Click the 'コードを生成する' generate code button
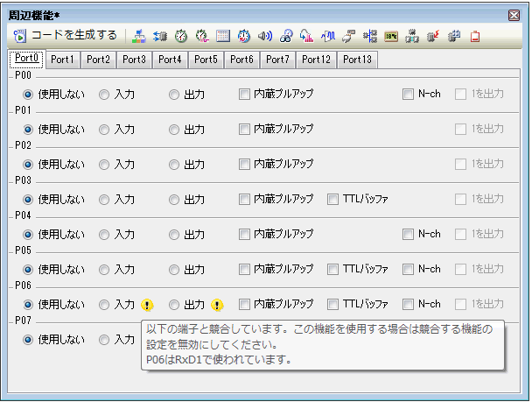This screenshot has width=532, height=402. [x=66, y=36]
